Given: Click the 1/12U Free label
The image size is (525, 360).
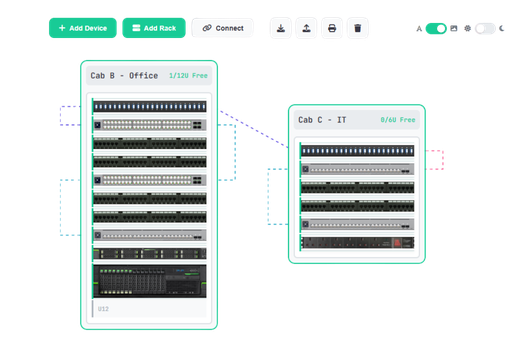Looking at the screenshot, I should (x=188, y=76).
